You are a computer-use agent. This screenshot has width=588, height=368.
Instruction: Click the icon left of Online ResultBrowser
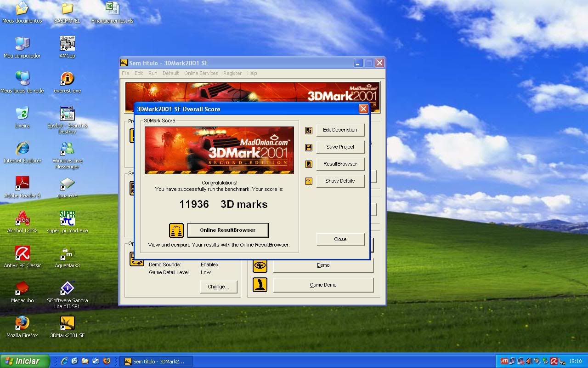click(177, 230)
